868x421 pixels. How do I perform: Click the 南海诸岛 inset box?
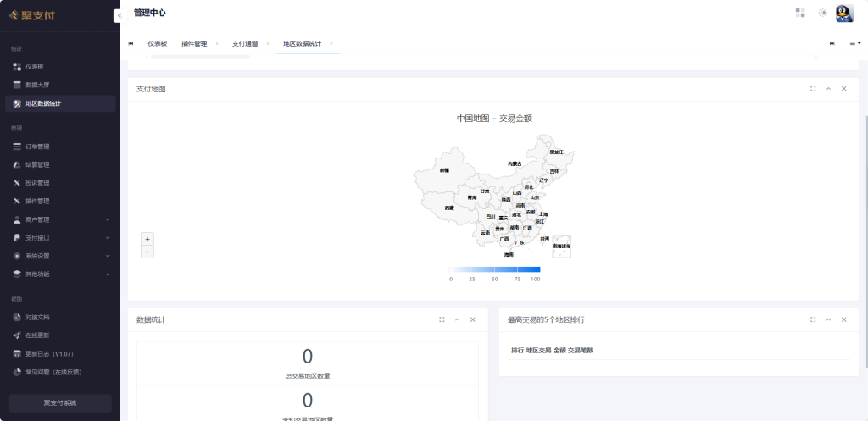tap(561, 247)
